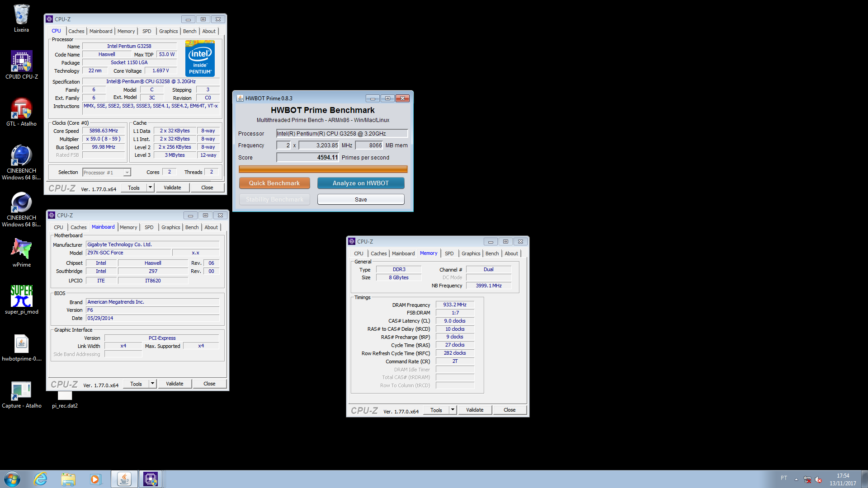The image size is (868, 488).
Task: Click Multiplier value x 59.0
Action: tap(104, 139)
